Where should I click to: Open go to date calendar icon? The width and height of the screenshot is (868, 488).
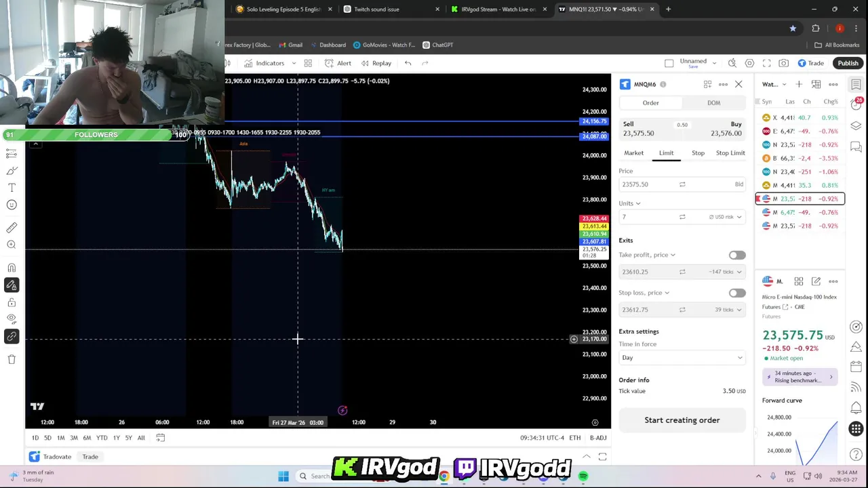click(x=160, y=438)
